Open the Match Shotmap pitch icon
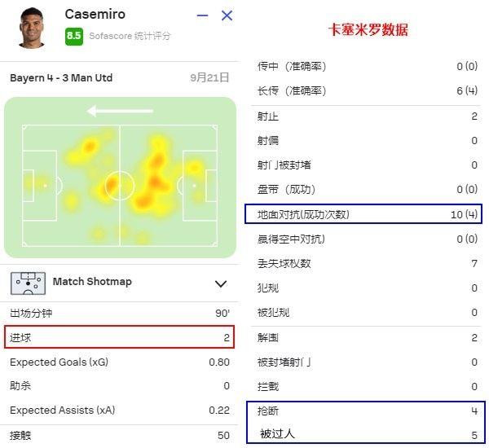 coord(28,283)
